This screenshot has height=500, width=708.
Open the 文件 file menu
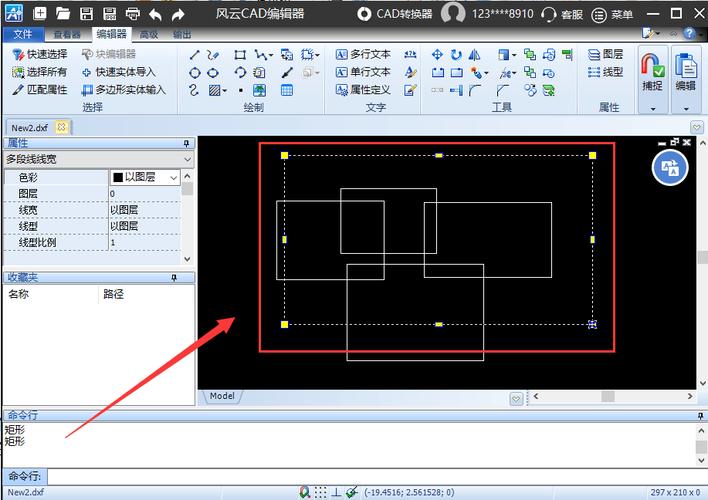(x=23, y=34)
